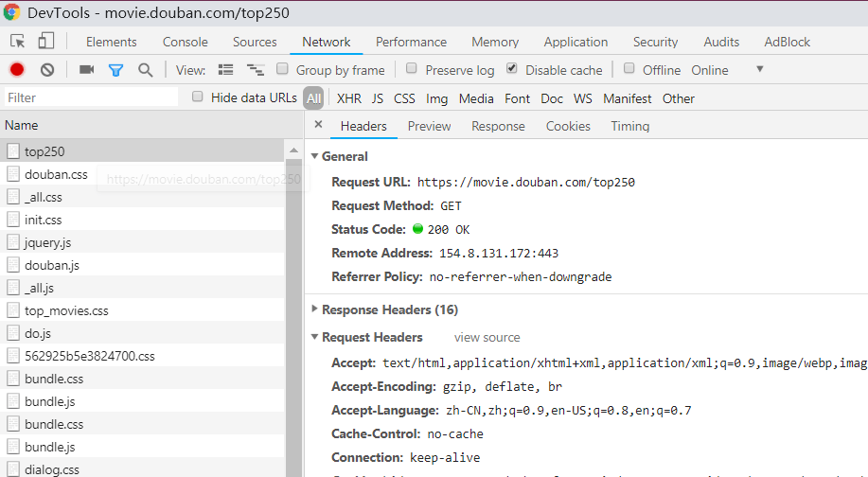The height and width of the screenshot is (477, 868).
Task: Switch to the Elements panel tab
Action: [112, 42]
